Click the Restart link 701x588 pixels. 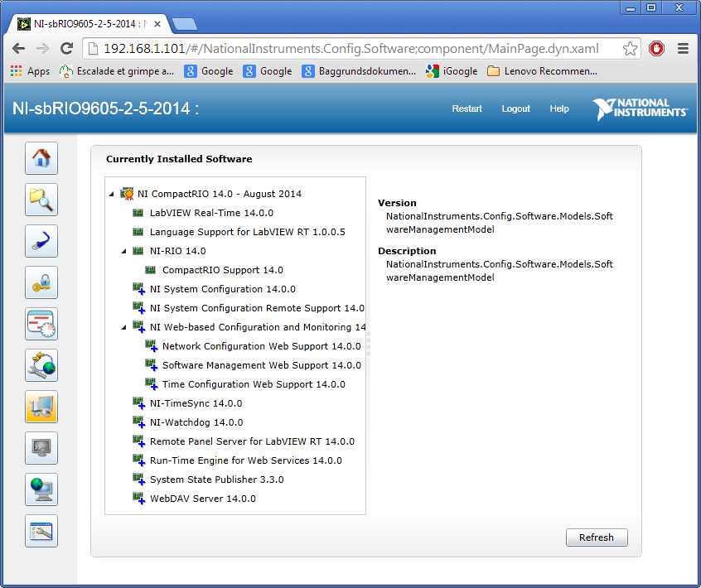467,108
